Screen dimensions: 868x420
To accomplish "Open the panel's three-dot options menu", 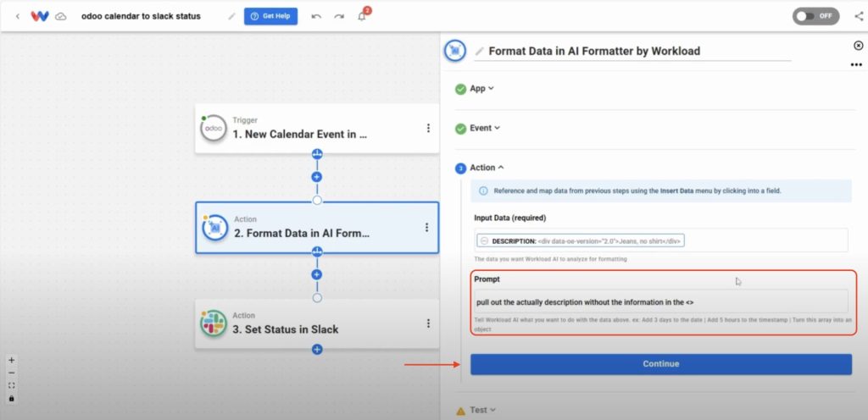I will click(x=856, y=64).
